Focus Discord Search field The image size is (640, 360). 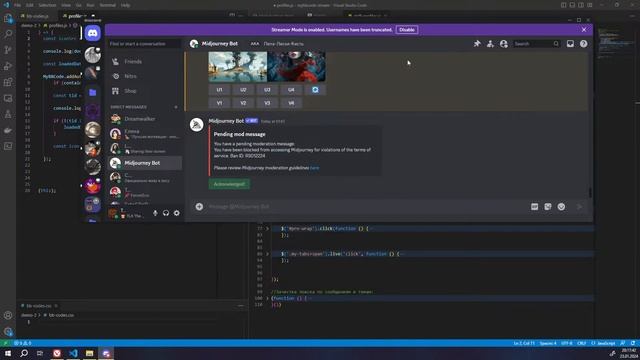(x=536, y=44)
